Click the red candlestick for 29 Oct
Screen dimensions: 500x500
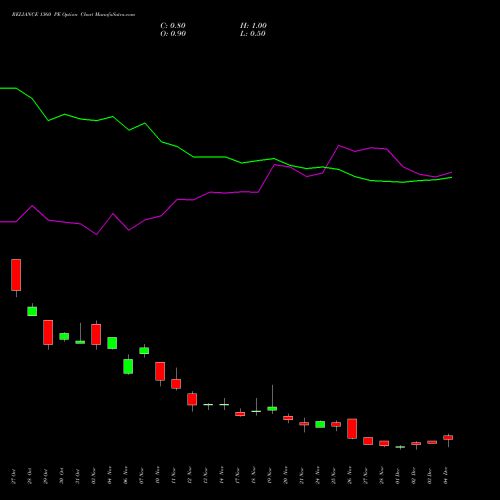pos(48,332)
